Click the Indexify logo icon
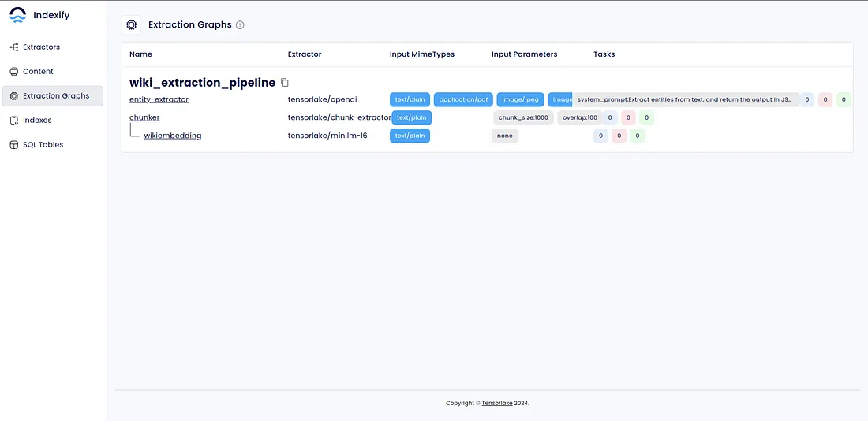The width and height of the screenshot is (868, 421). (x=18, y=15)
